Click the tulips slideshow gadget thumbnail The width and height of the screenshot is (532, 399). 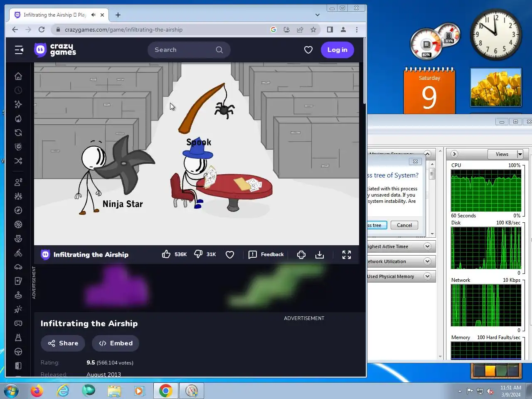(x=495, y=88)
